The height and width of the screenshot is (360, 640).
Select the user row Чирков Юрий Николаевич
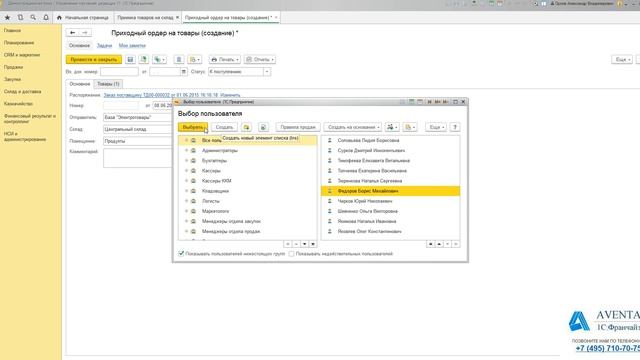(x=391, y=201)
